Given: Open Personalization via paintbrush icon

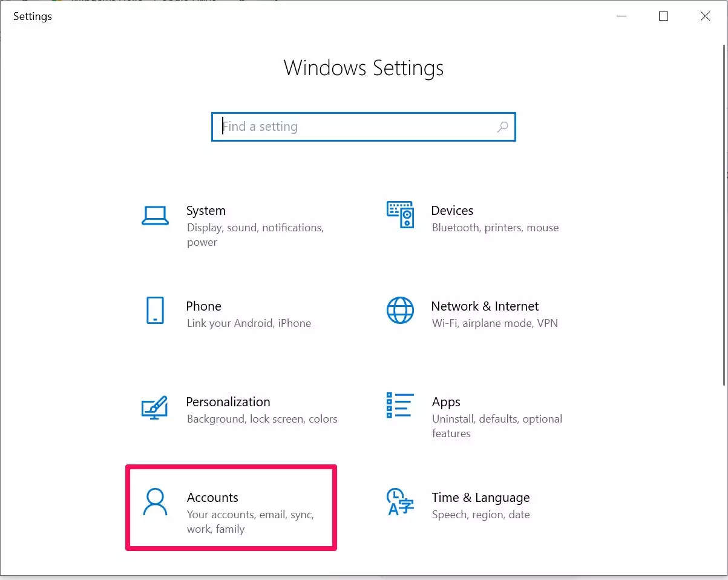Looking at the screenshot, I should click(154, 407).
